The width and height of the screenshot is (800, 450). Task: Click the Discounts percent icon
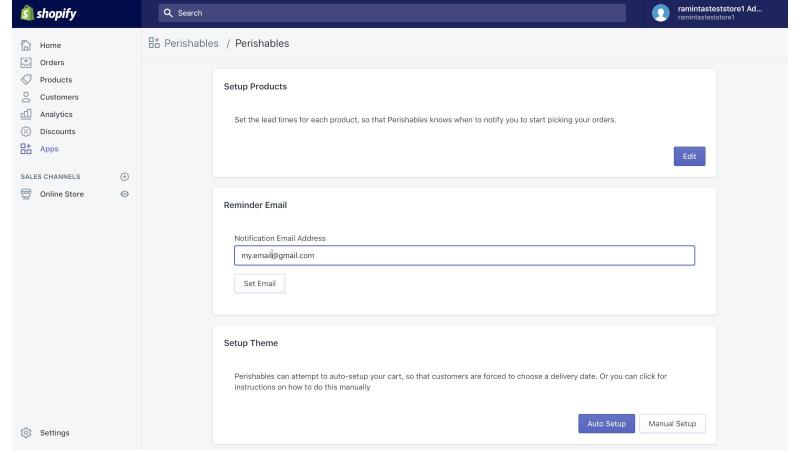click(x=26, y=131)
